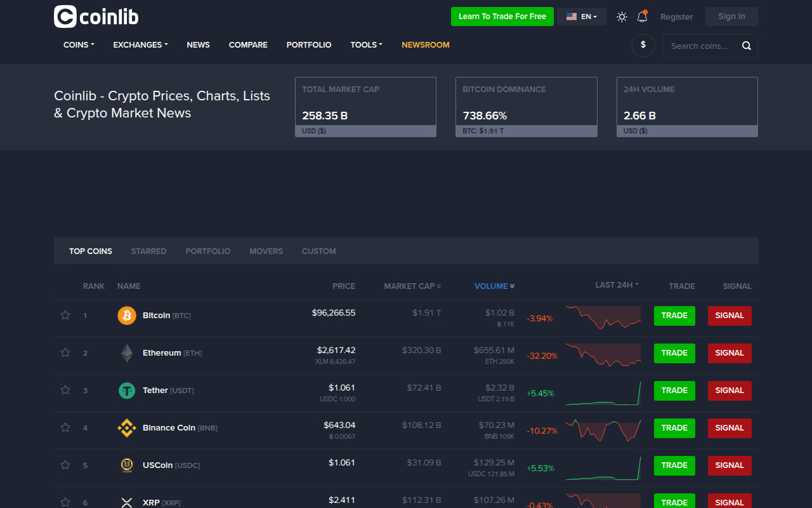
Task: Star the Tether row
Action: pos(65,390)
